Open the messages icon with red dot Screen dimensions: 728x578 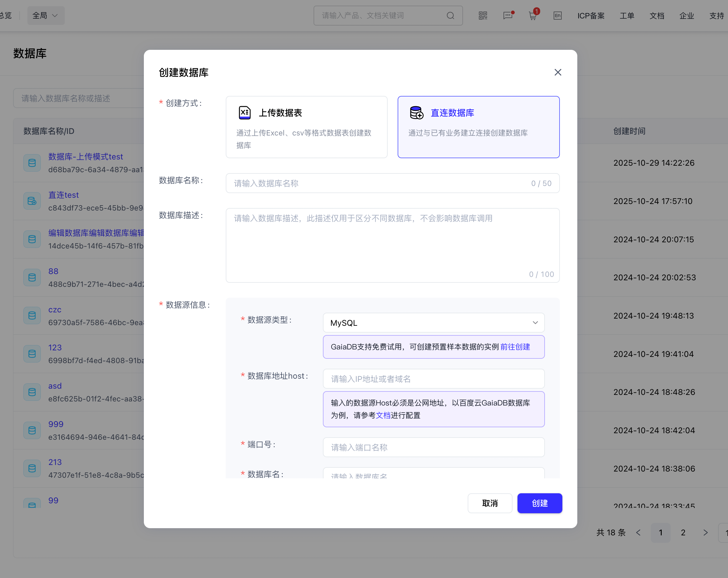click(x=508, y=16)
